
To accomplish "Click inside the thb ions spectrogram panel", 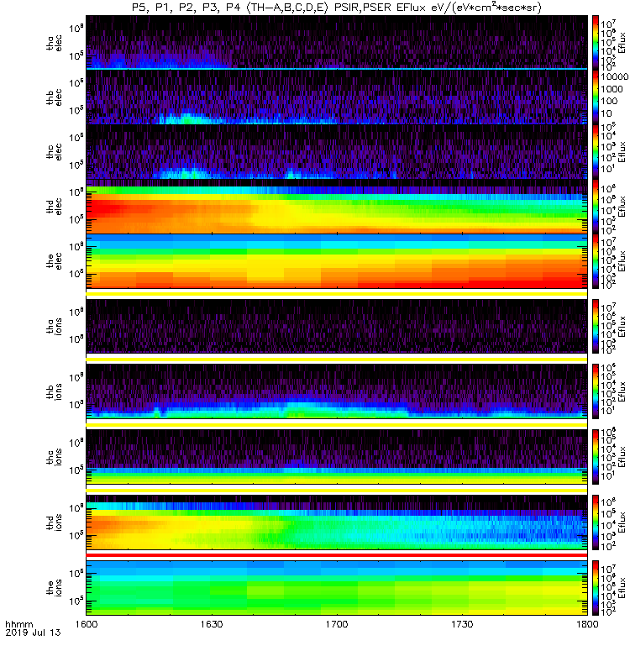I will [x=337, y=391].
